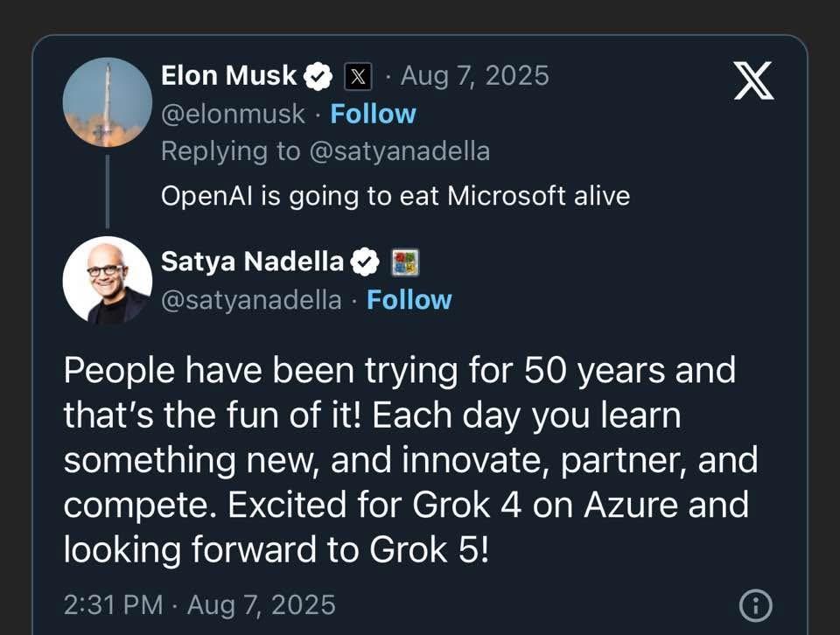Click the "OpenAI is going to eat Microsoft alive" reply text
The width and height of the screenshot is (840, 635).
395,195
